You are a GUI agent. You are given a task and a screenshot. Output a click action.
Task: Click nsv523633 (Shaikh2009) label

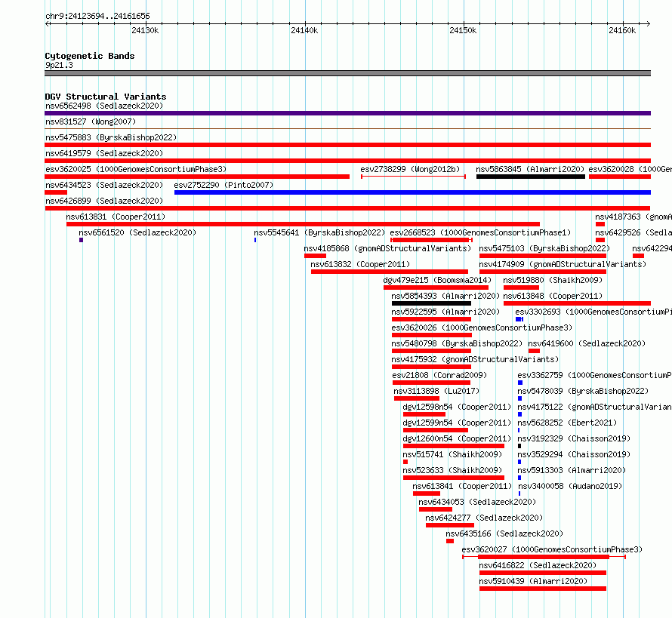452,470
